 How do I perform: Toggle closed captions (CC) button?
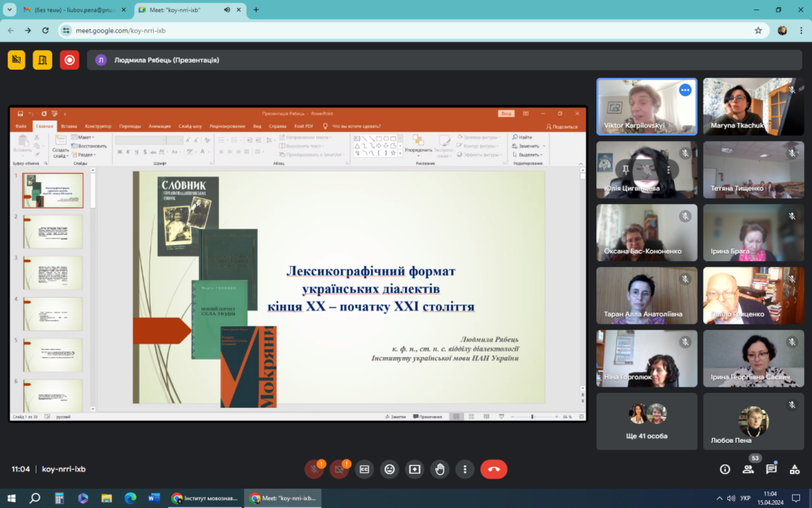click(x=364, y=469)
